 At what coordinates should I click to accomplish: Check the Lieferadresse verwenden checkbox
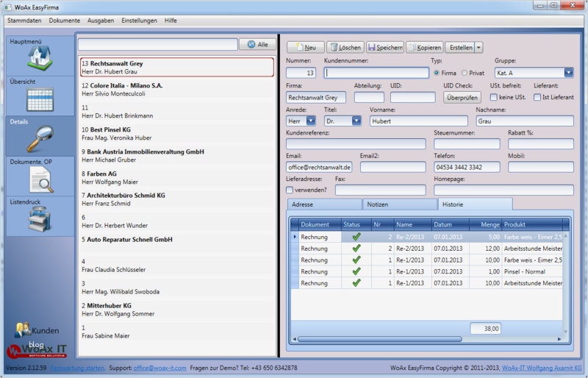[x=290, y=190]
